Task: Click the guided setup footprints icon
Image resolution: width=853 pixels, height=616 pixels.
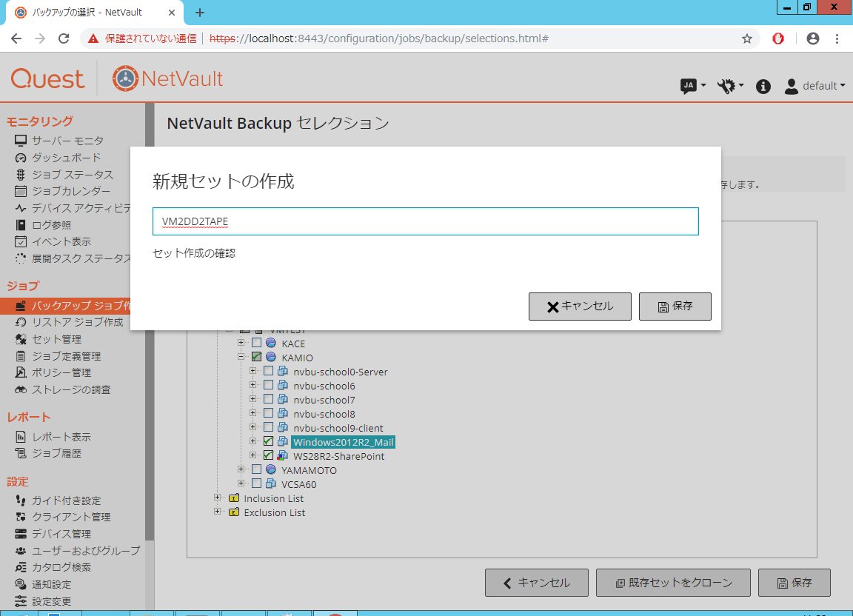Action: (x=21, y=500)
